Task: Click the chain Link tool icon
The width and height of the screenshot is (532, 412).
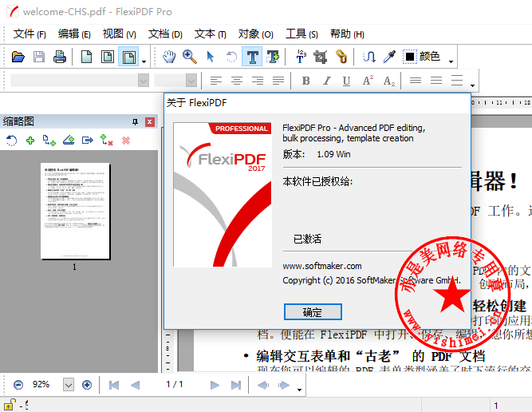Action: coord(341,57)
